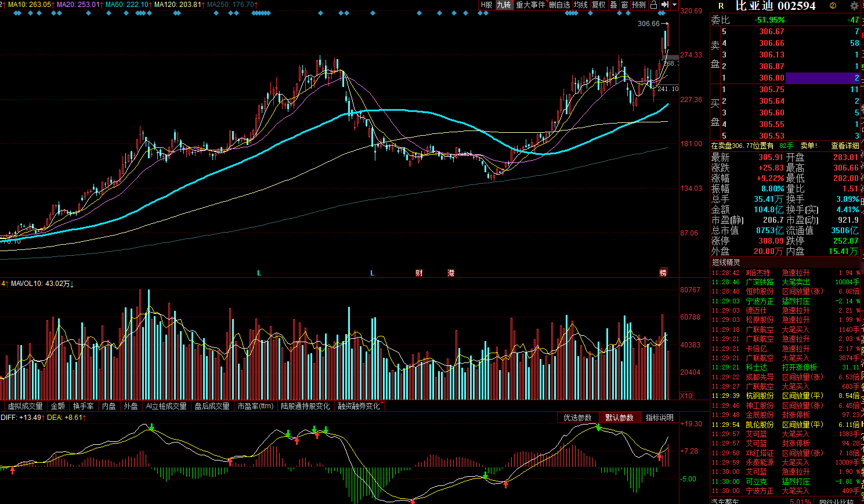Open the settings gear beside the stock name
The width and height of the screenshot is (864, 504).
pyautogui.click(x=854, y=6)
